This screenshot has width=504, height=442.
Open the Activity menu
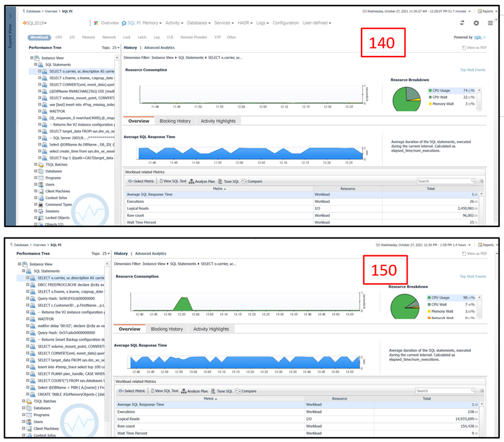pyautogui.click(x=174, y=23)
